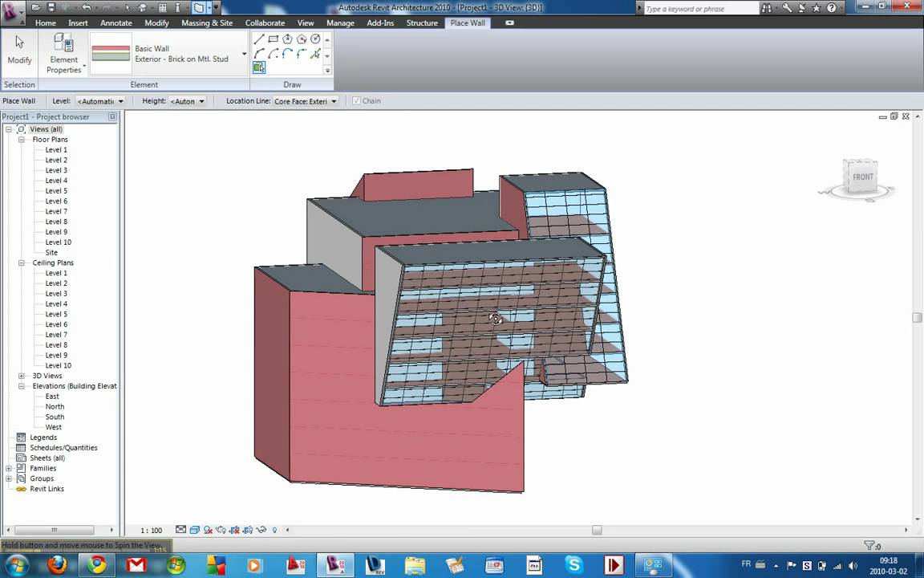The image size is (924, 578).
Task: Click the 1 : 100 view scale button
Action: (152, 530)
